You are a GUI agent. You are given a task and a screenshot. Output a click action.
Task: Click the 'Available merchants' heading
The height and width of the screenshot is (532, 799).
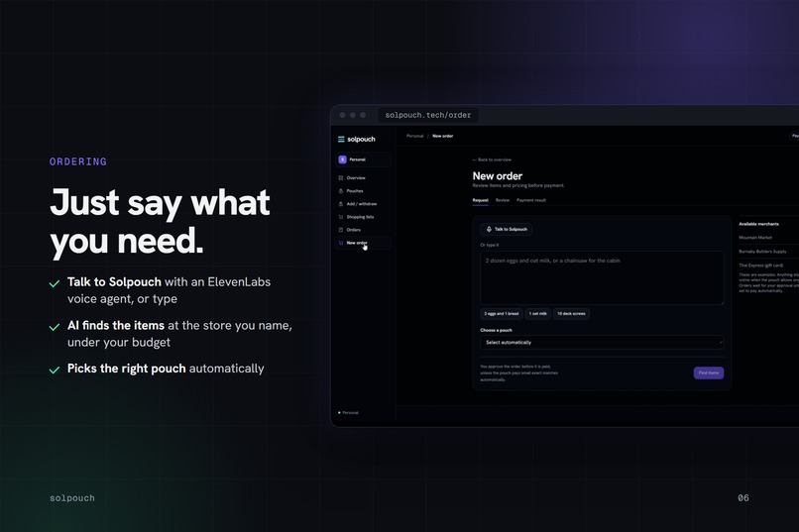[758, 224]
